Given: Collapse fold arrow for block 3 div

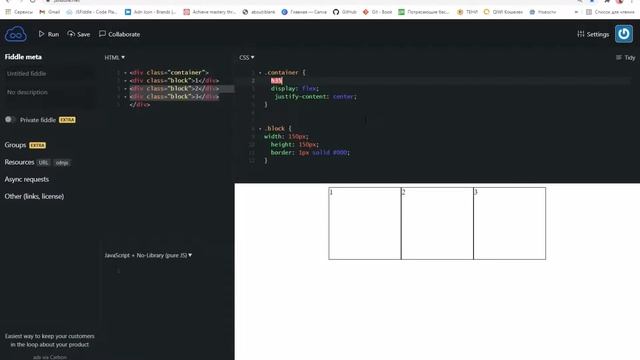Looking at the screenshot, I should click(125, 97).
